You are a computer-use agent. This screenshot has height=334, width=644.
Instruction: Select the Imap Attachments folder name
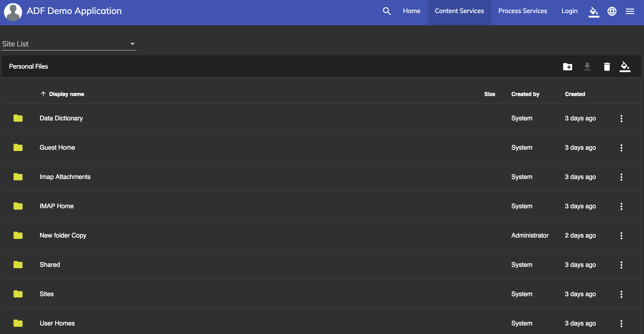(x=65, y=177)
